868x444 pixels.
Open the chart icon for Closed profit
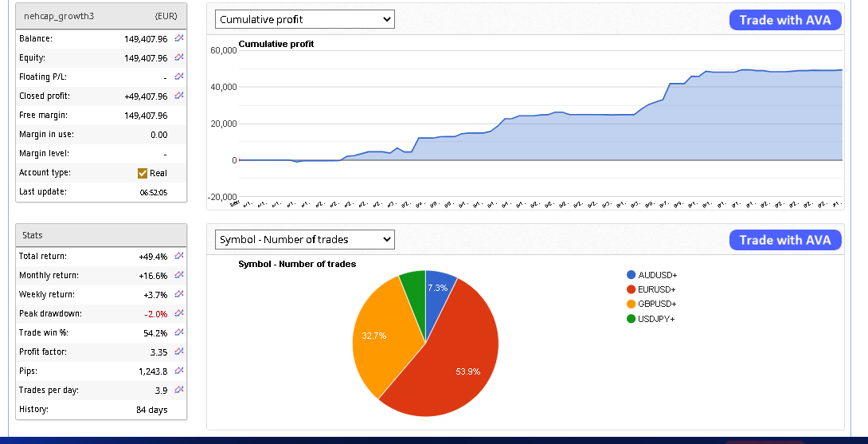(x=179, y=96)
